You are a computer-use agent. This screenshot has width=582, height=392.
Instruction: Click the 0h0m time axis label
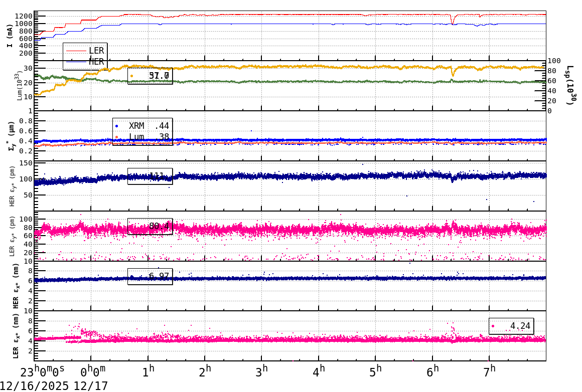[x=93, y=371]
